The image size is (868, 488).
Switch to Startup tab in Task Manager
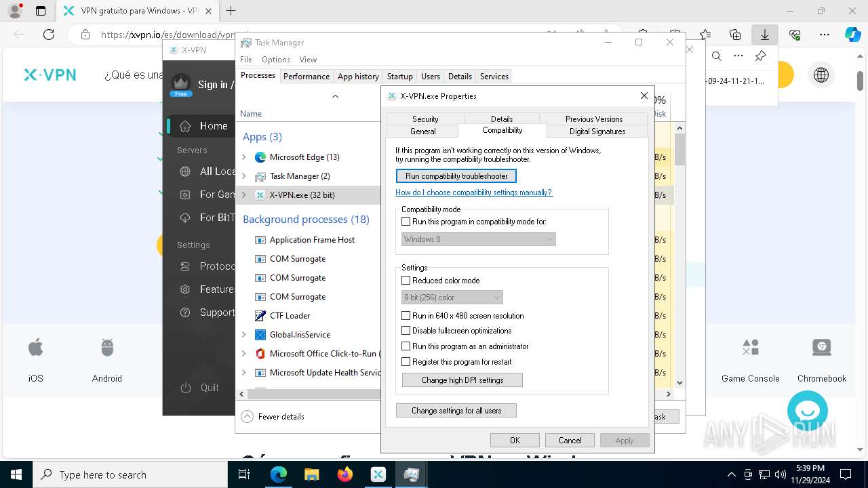coord(400,77)
